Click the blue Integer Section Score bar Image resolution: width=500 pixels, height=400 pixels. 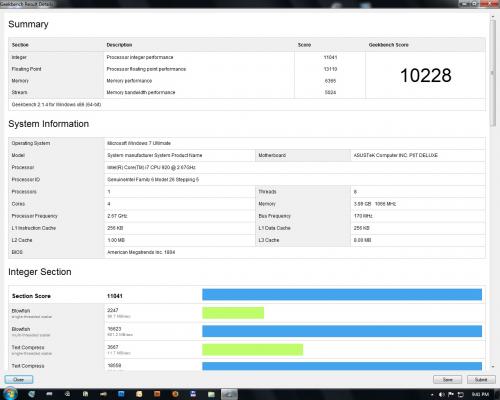(342, 295)
